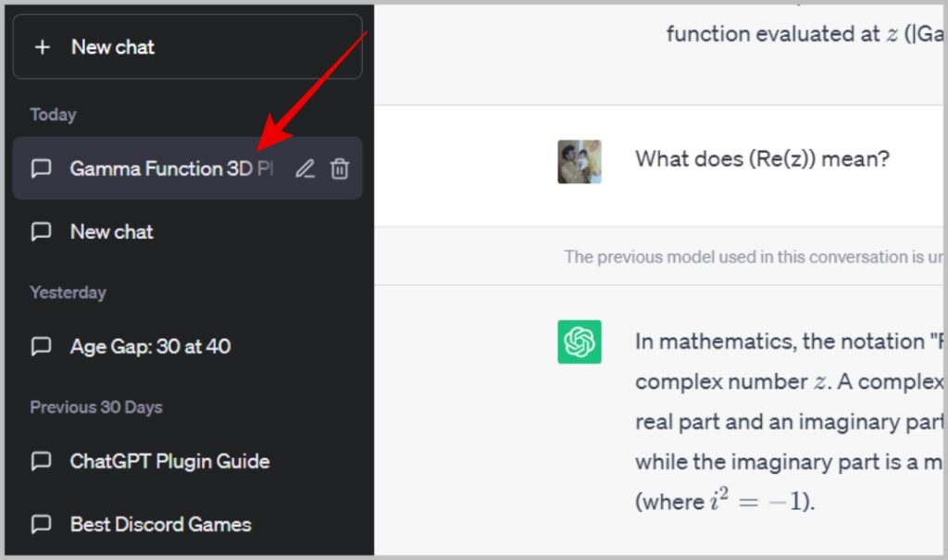This screenshot has width=948, height=560.
Task: Delete Gamma Function chat via trash icon
Action: pos(340,168)
